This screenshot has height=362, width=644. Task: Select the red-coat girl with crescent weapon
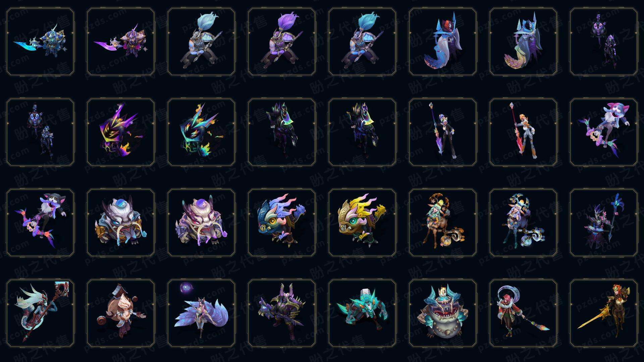coord(523,313)
